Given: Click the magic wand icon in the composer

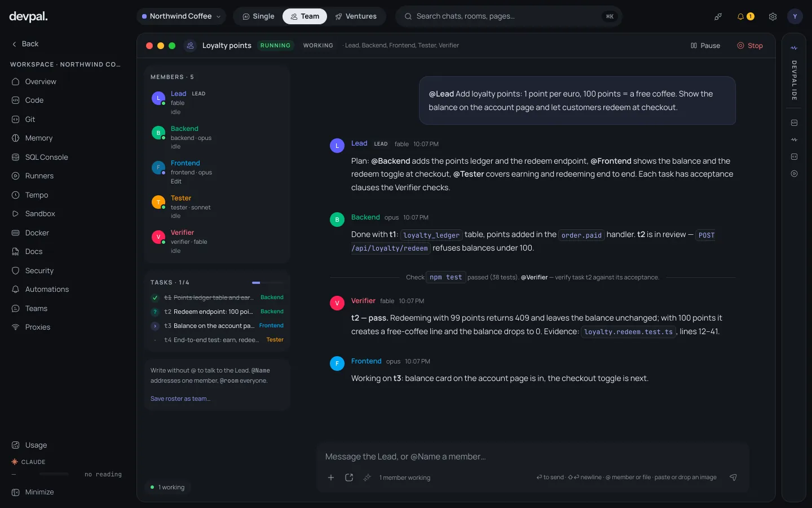Looking at the screenshot, I should coord(367,478).
